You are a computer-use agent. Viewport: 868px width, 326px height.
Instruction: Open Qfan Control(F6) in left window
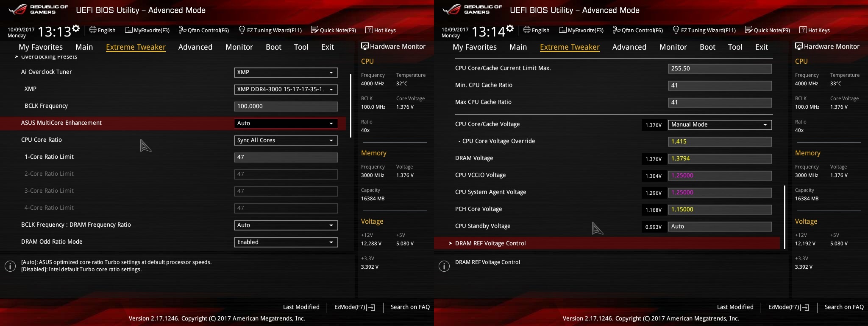(204, 30)
